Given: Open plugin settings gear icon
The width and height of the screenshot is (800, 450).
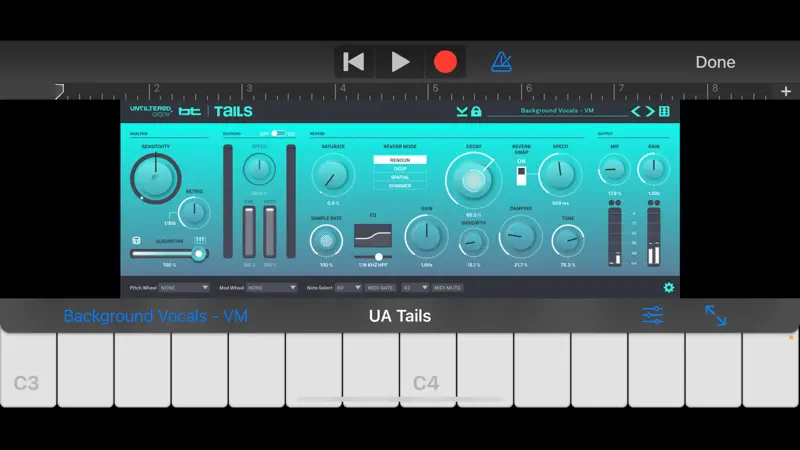Looking at the screenshot, I should [668, 288].
